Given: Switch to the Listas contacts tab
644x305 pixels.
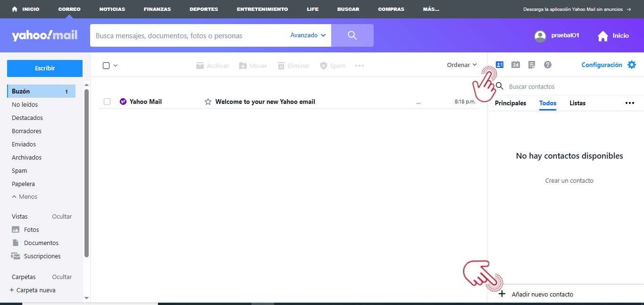Looking at the screenshot, I should click(577, 103).
